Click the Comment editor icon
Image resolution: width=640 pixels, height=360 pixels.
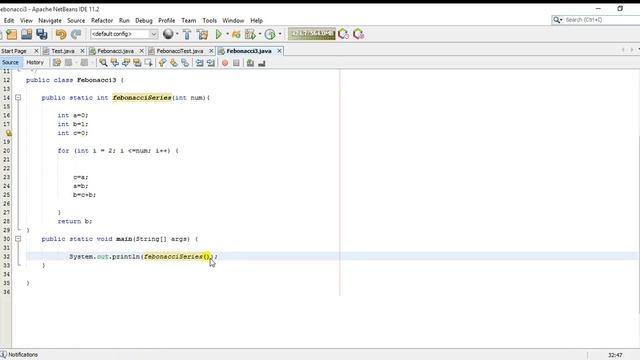point(250,63)
